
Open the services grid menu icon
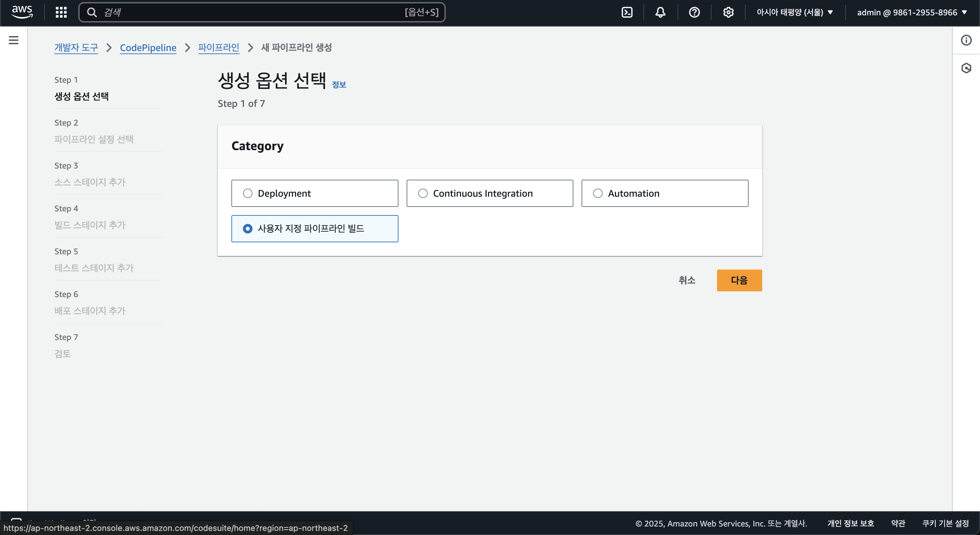(x=61, y=12)
